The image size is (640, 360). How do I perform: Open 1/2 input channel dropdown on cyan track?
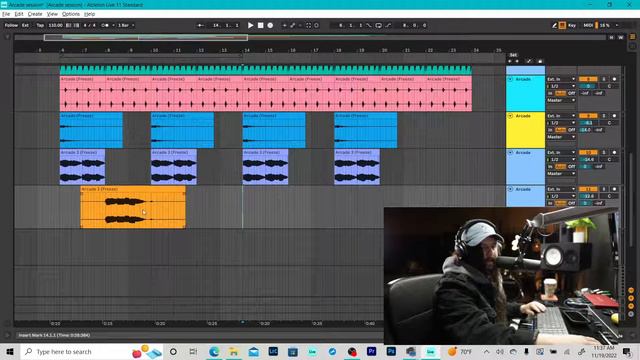(x=561, y=86)
